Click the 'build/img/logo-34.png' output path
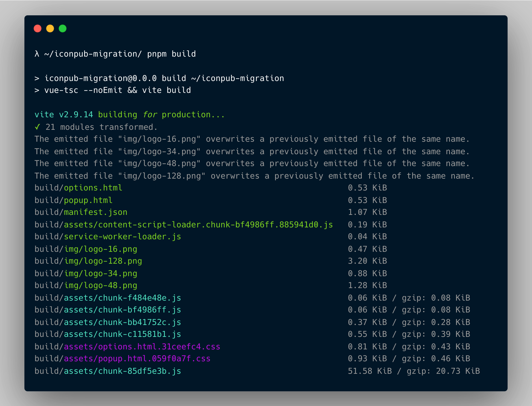Screen dimensions: 532x406 click(86, 273)
